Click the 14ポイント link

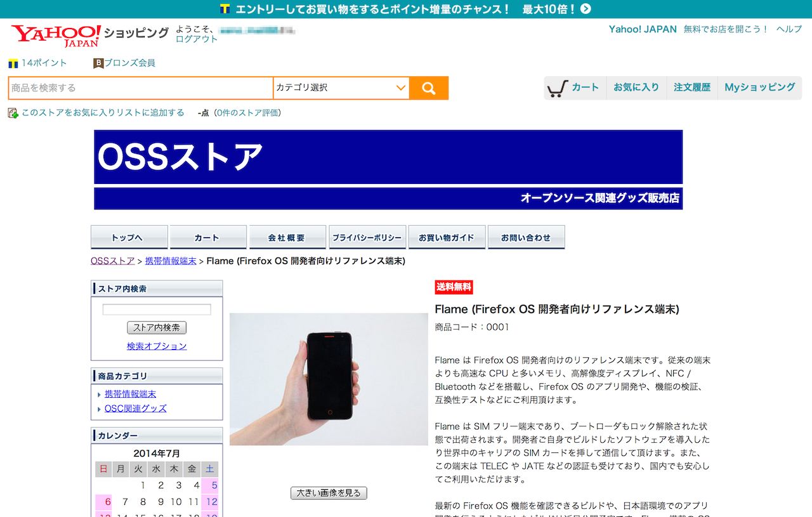(44, 63)
